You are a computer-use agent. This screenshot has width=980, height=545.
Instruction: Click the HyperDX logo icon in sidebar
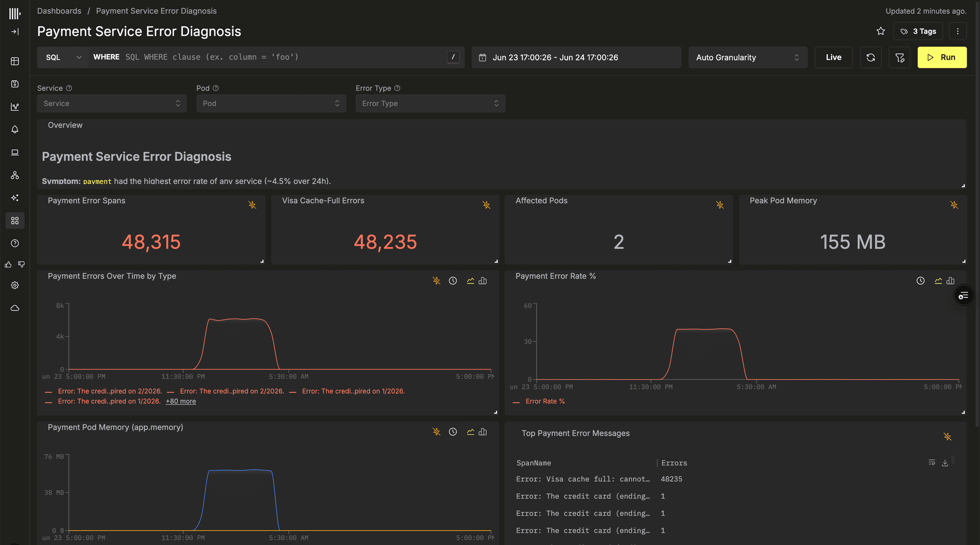pos(15,14)
